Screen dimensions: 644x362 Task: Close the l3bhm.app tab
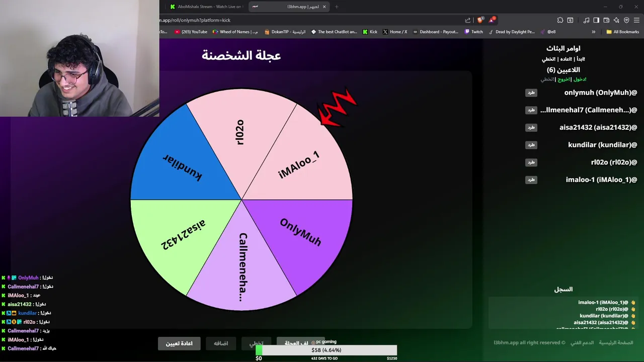(324, 7)
